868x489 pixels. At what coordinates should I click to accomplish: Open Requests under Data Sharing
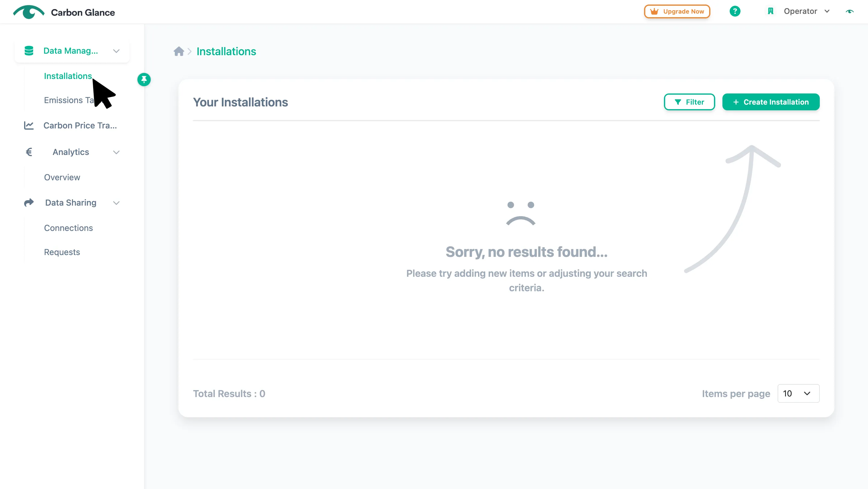click(62, 252)
